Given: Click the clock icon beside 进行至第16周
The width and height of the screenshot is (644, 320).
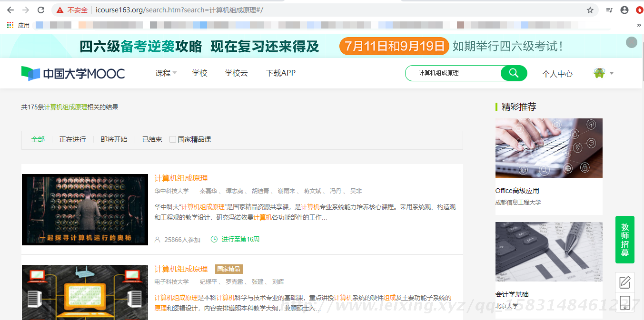Looking at the screenshot, I should pyautogui.click(x=214, y=239).
